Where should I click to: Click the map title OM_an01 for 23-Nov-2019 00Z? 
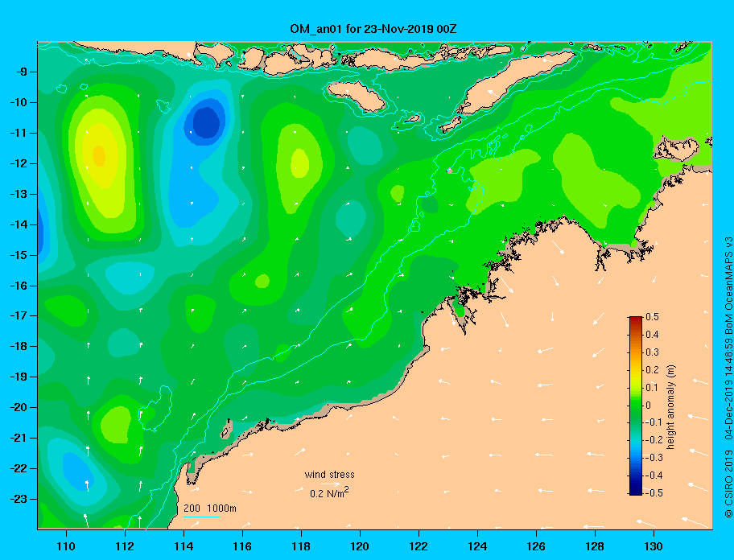[x=373, y=29]
